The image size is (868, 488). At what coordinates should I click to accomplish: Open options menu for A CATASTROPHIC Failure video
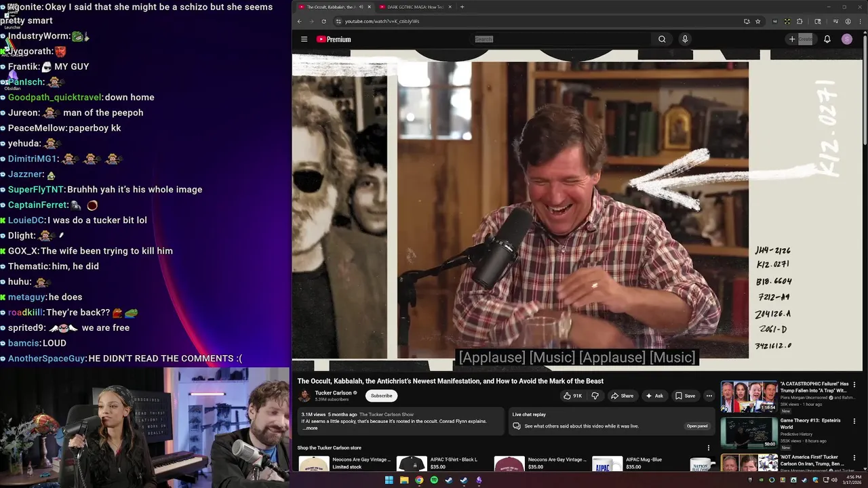click(x=854, y=384)
